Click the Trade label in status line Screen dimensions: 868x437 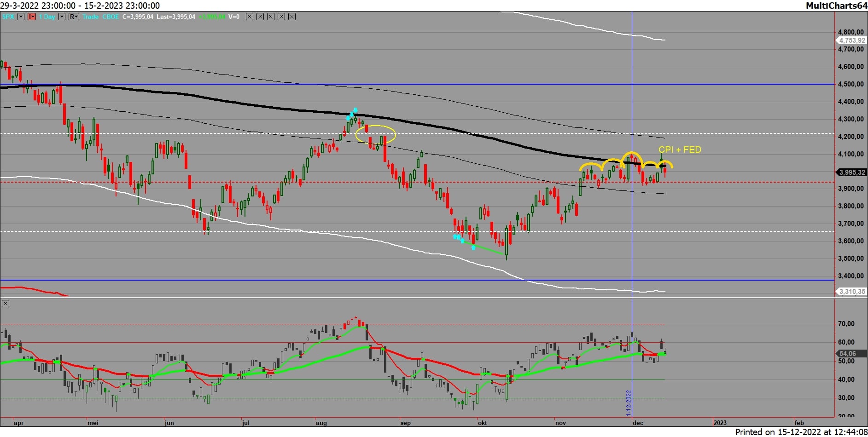click(91, 17)
